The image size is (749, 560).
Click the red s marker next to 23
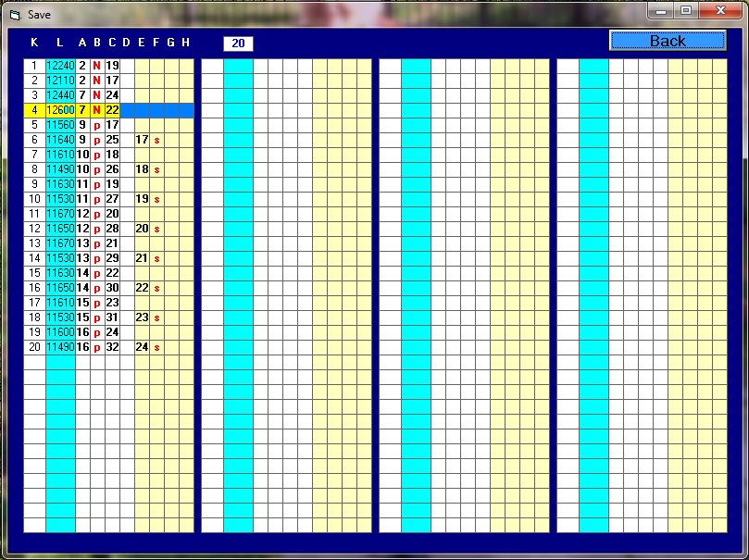156,317
